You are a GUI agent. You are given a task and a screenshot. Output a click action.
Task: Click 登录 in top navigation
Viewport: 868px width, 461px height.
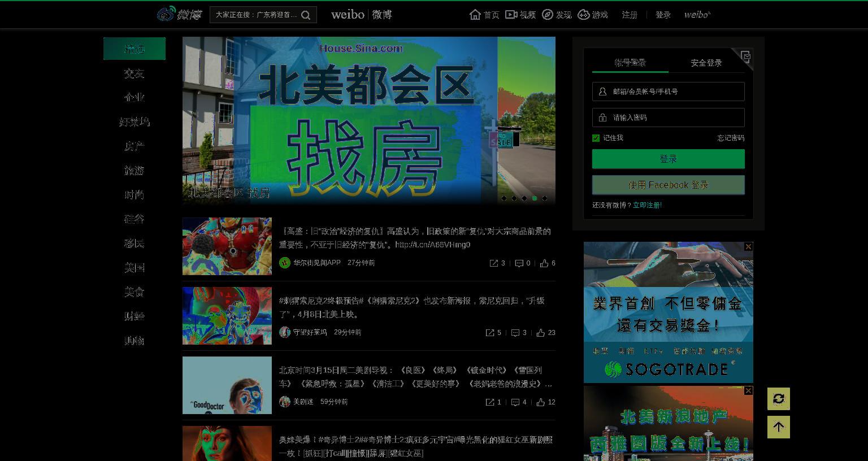(663, 15)
